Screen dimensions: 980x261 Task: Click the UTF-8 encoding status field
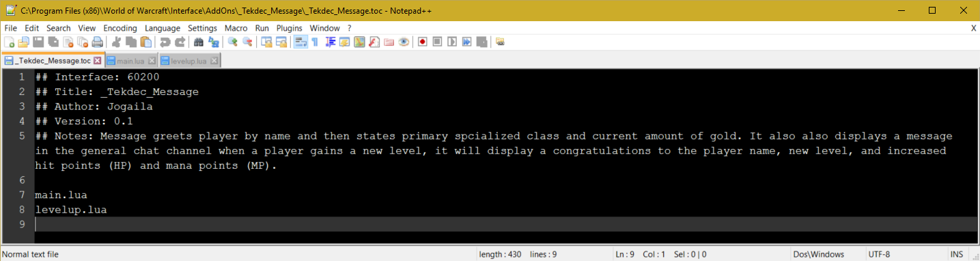tap(879, 254)
